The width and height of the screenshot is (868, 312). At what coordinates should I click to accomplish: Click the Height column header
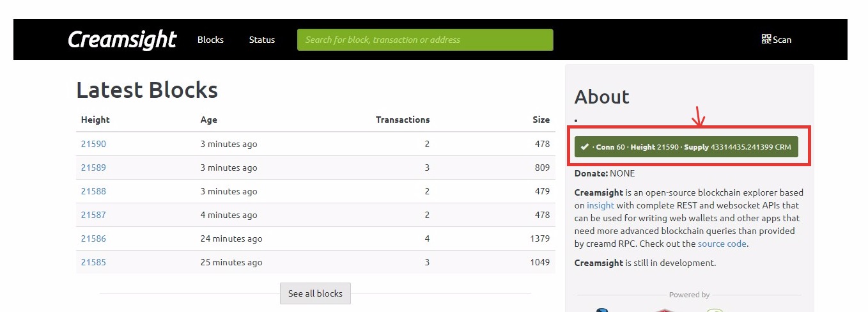click(x=95, y=120)
